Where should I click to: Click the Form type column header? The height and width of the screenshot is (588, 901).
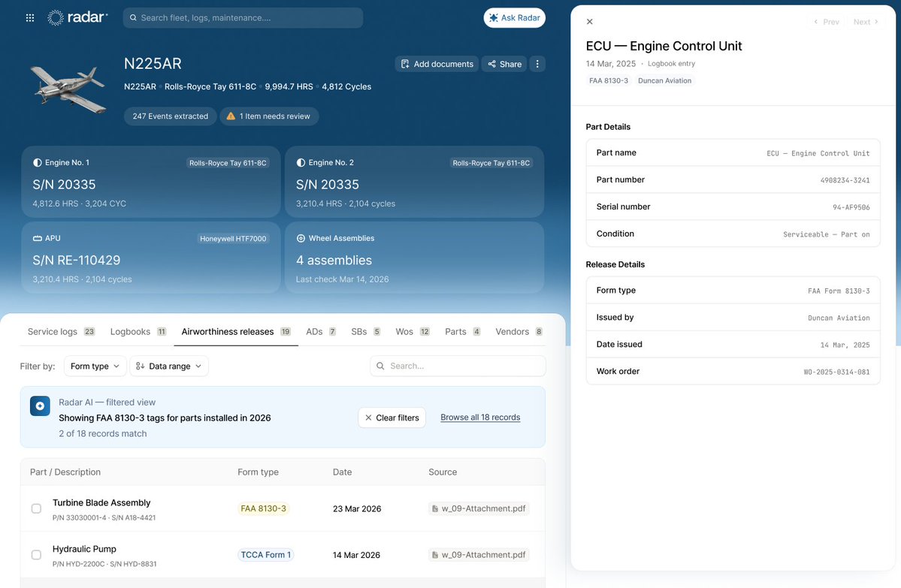(x=258, y=472)
